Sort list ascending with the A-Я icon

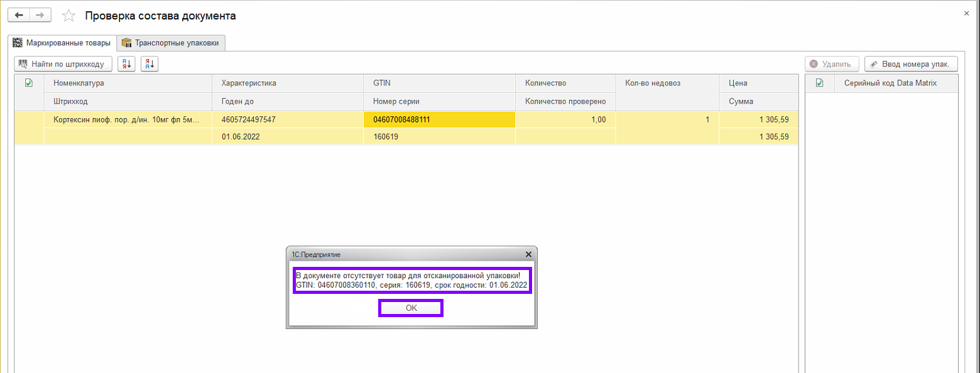126,63
